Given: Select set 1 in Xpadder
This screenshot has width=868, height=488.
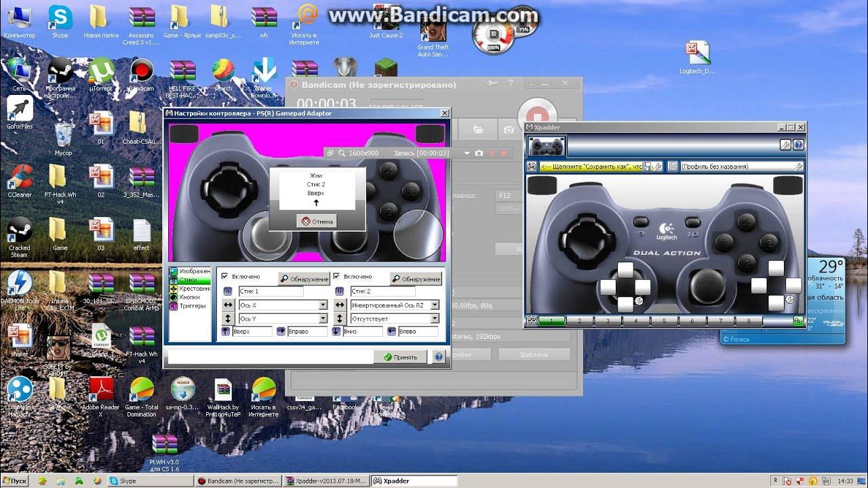Looking at the screenshot, I should click(551, 321).
